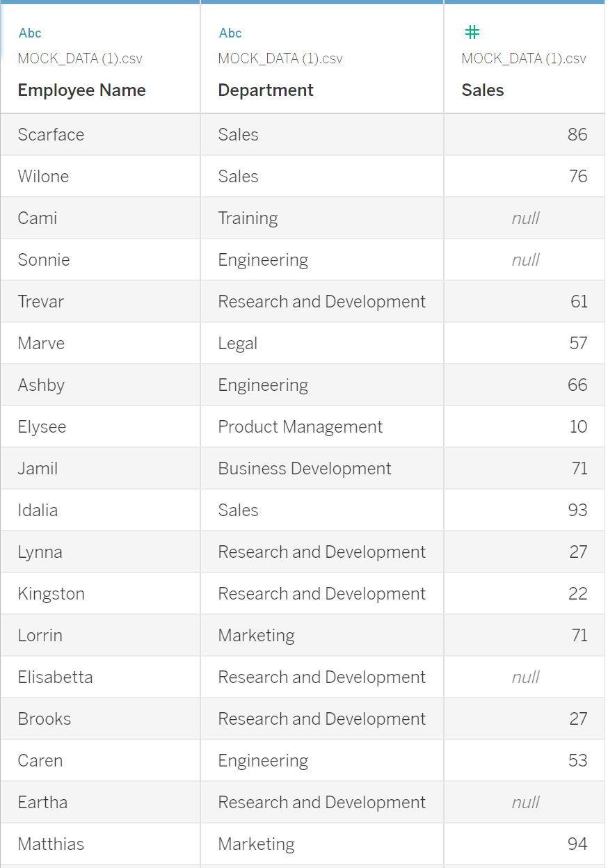Select the Legal department cell
Screen dimensions: 608x868
tap(238, 343)
